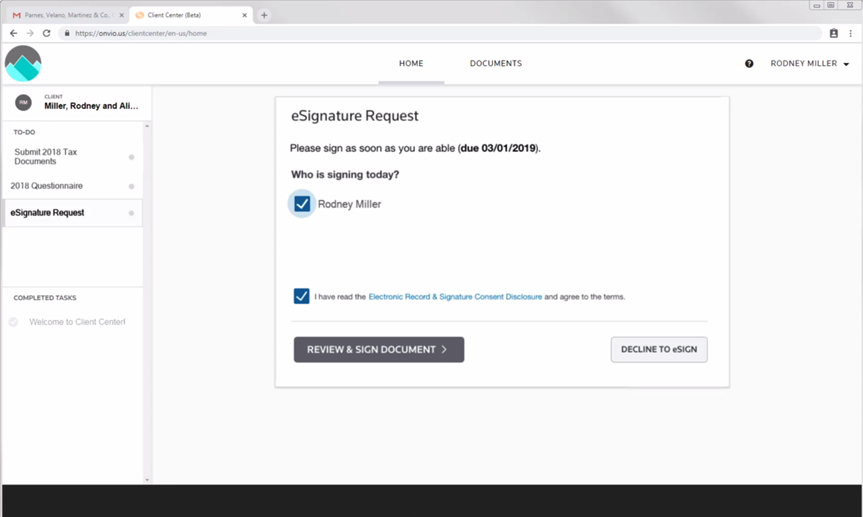Expand the Rodney Miller user dropdown

coord(809,64)
